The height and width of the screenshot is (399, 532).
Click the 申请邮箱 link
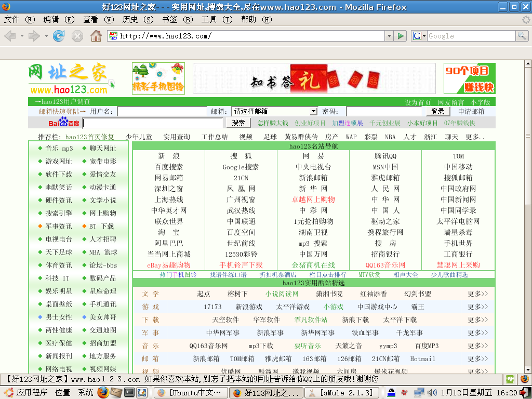point(471,111)
